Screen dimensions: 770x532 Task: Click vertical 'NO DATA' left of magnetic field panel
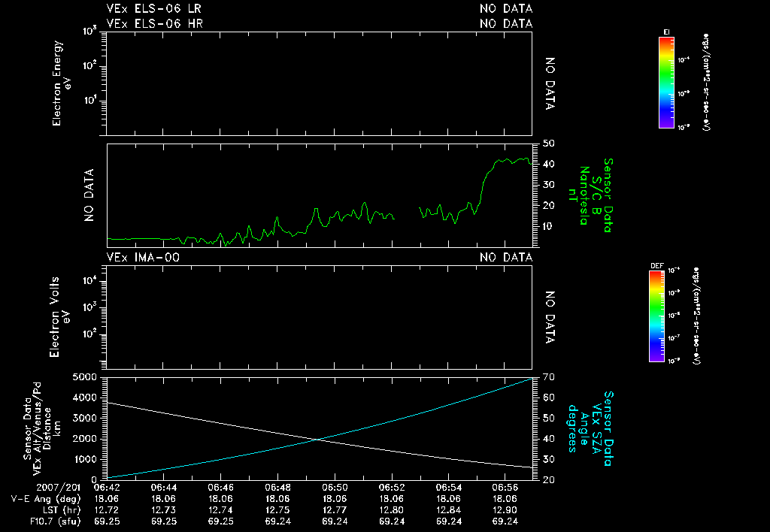point(89,195)
